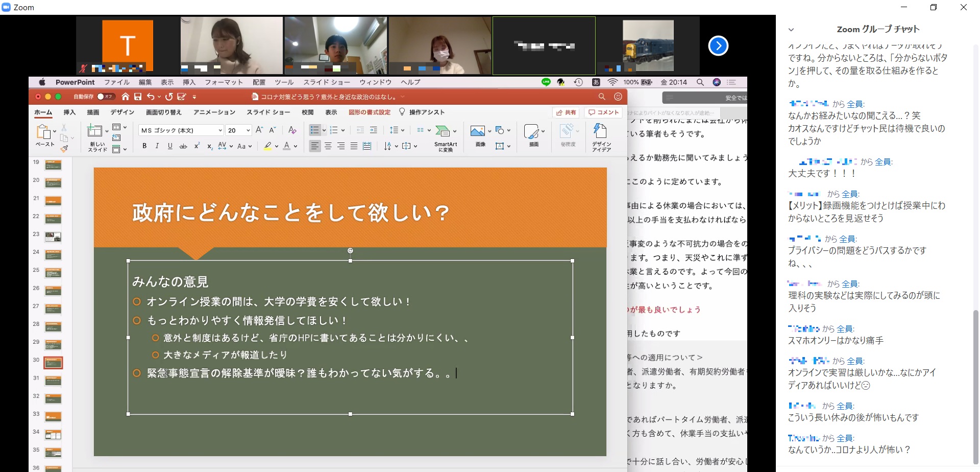
Task: Toggle the 自動保存 autosave switch
Action: [x=106, y=97]
